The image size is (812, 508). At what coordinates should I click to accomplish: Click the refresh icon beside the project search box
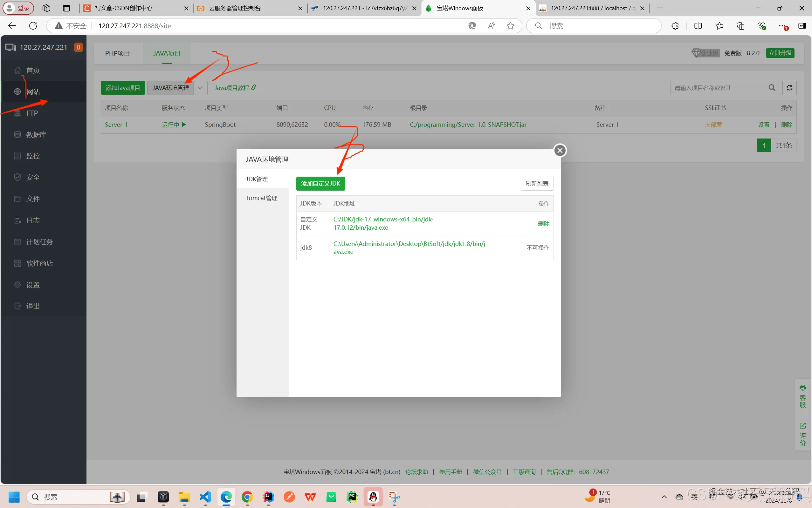click(789, 88)
